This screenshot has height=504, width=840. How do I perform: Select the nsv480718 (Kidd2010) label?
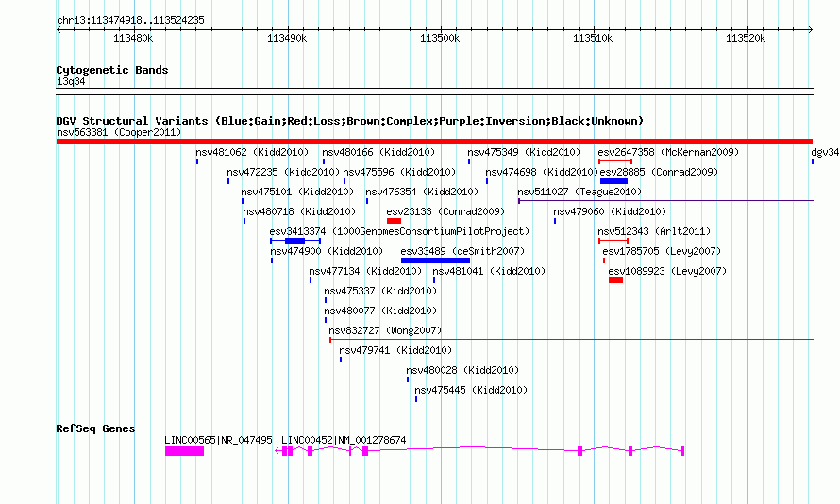[x=299, y=211]
